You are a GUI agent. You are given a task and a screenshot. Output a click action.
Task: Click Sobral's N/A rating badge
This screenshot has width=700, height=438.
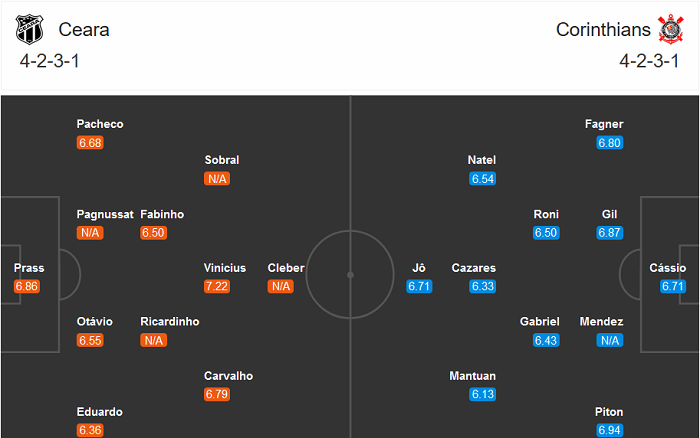(x=217, y=178)
